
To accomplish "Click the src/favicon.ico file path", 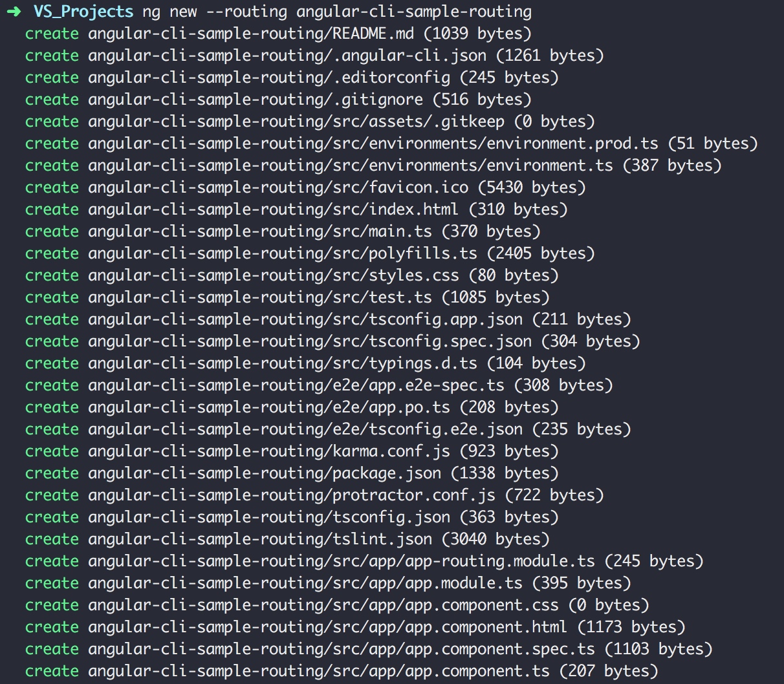I will tap(278, 187).
